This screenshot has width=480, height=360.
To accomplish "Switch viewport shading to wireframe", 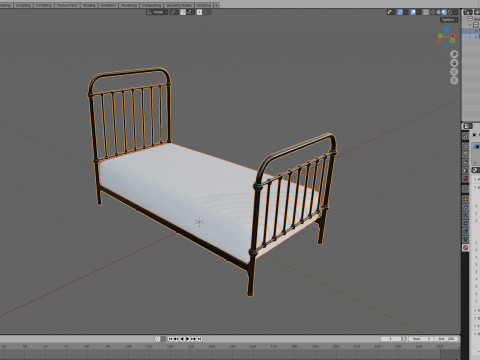I will pyautogui.click(x=433, y=12).
